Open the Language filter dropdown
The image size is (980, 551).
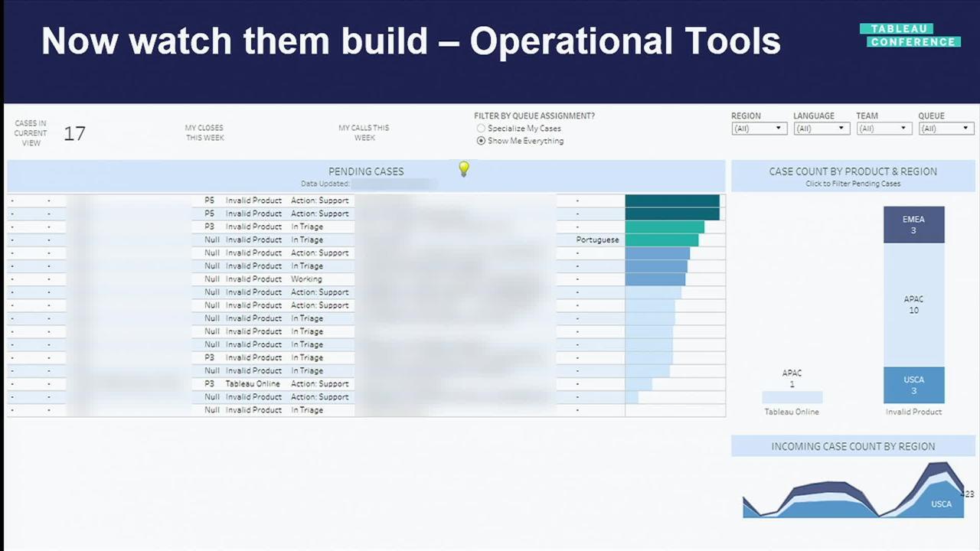821,129
